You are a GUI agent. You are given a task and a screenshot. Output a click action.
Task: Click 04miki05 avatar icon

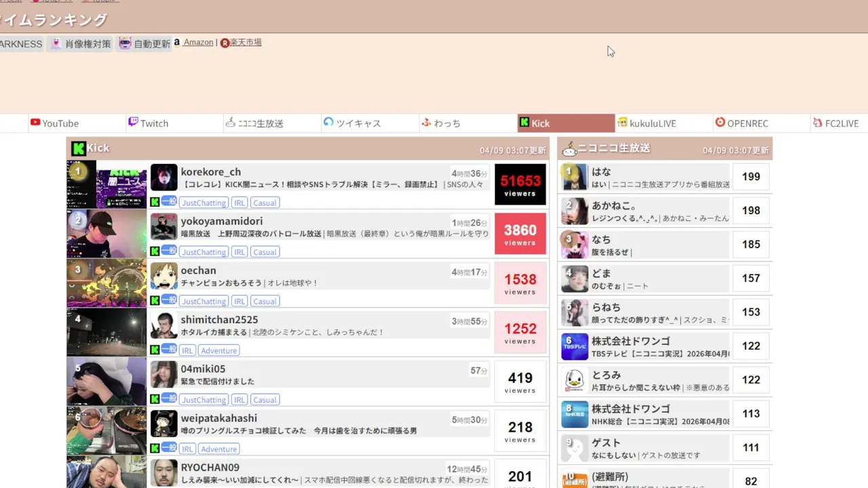163,375
